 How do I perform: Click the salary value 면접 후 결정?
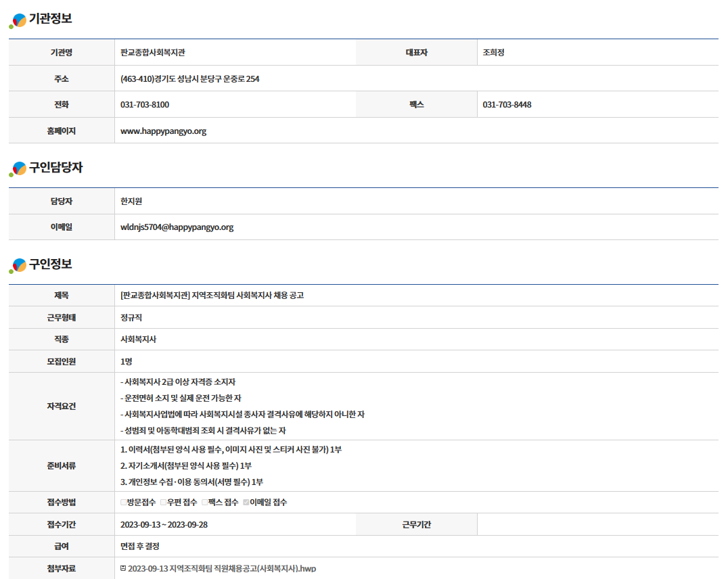tap(140, 547)
